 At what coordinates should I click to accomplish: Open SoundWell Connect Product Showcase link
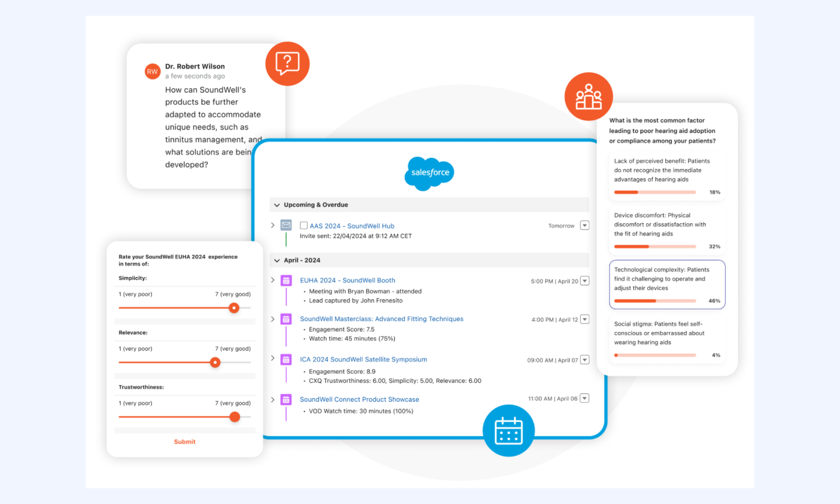pos(359,399)
